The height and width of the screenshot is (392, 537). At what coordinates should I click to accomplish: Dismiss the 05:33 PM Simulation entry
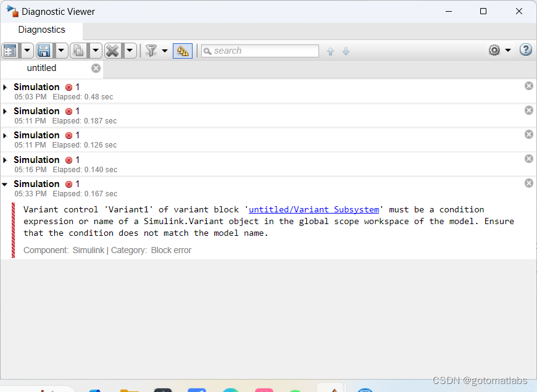click(x=529, y=183)
